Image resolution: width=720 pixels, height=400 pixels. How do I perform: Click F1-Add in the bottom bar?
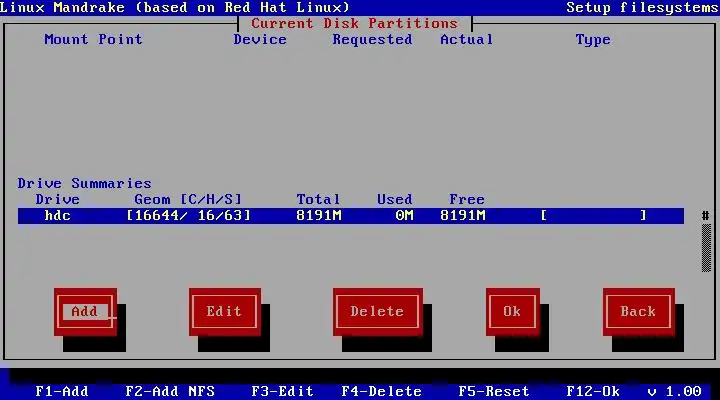62,391
